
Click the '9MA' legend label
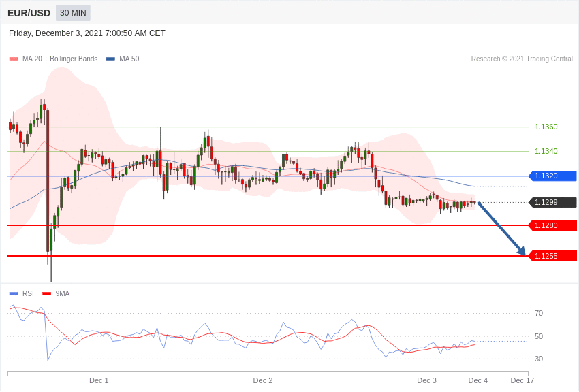click(x=63, y=293)
